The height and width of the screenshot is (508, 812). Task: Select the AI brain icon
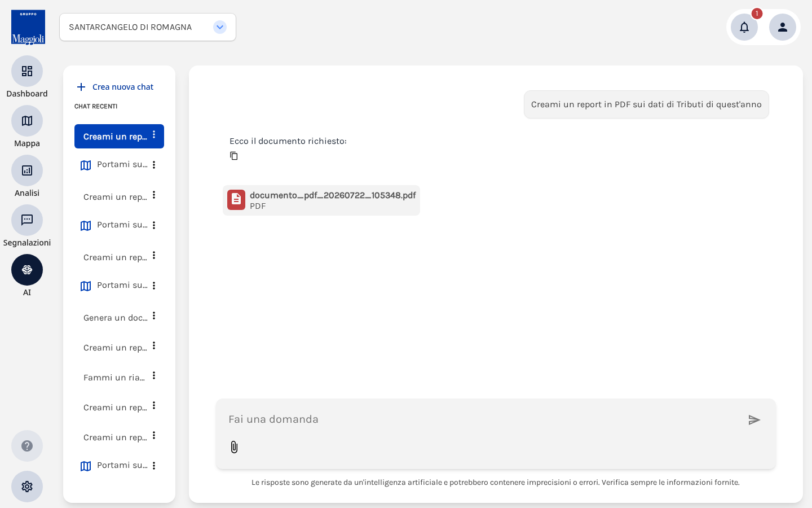point(27,270)
